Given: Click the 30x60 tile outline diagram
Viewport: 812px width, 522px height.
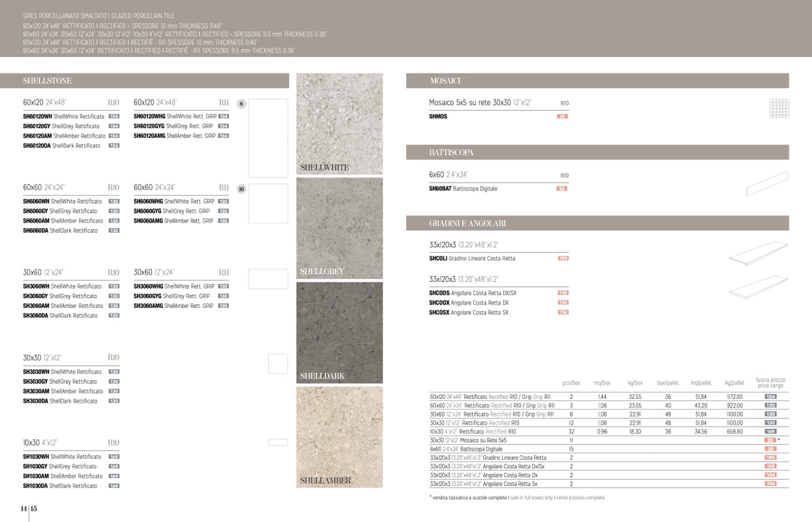Looking at the screenshot, I should 268,279.
